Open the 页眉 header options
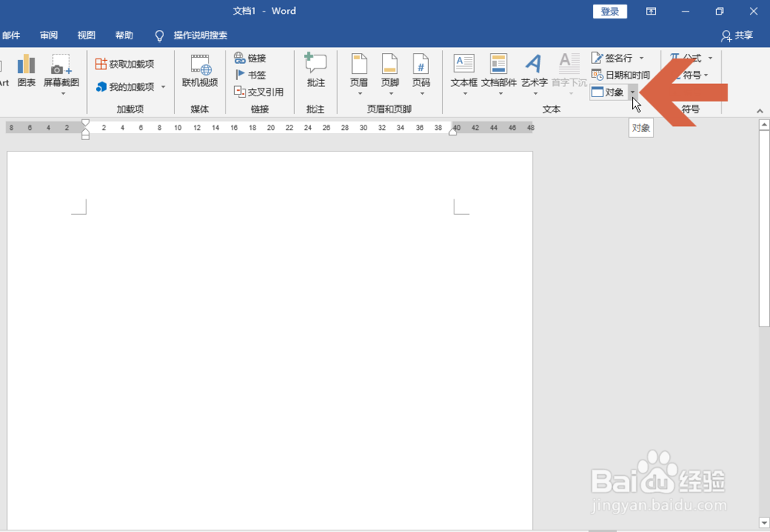The image size is (770, 532). [359, 74]
